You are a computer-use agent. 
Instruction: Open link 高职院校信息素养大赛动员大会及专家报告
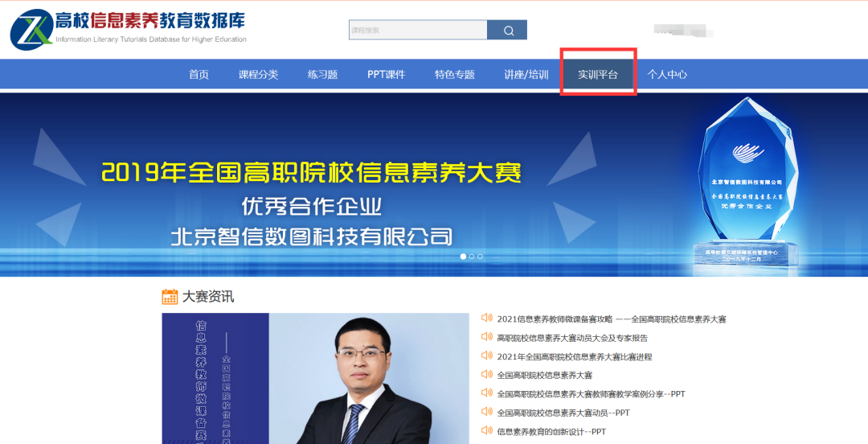pyautogui.click(x=572, y=338)
